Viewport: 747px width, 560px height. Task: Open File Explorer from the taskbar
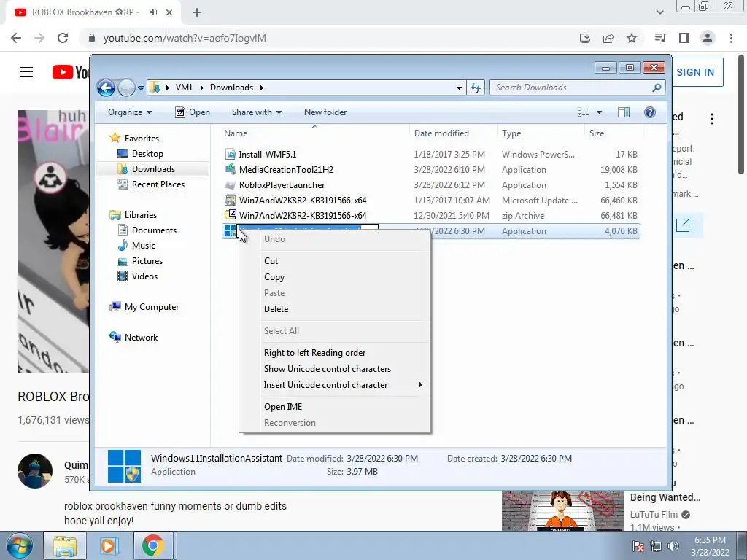click(x=65, y=545)
